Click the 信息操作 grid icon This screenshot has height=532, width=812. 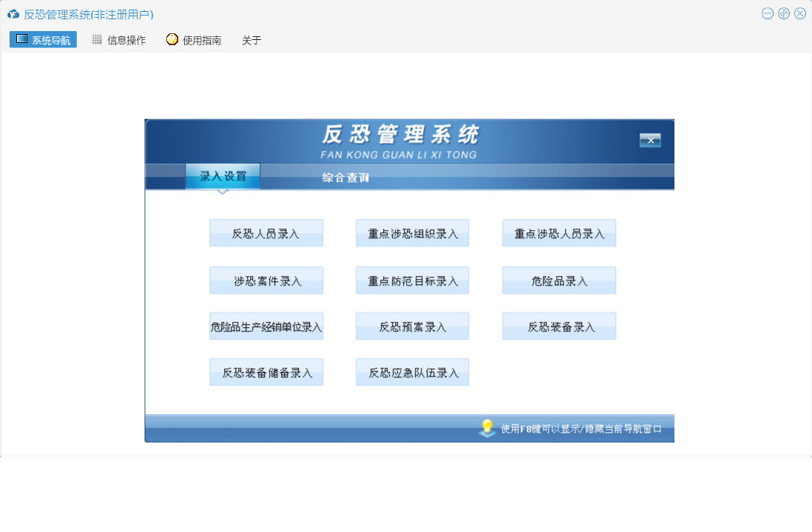click(x=97, y=40)
